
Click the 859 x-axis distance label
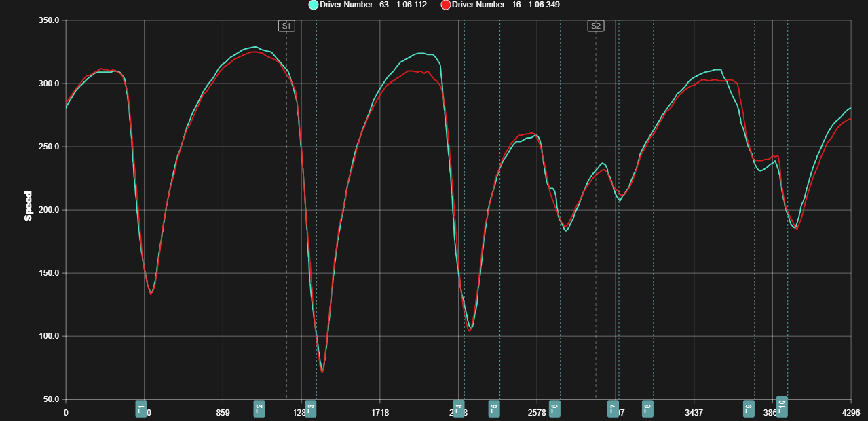click(x=223, y=412)
